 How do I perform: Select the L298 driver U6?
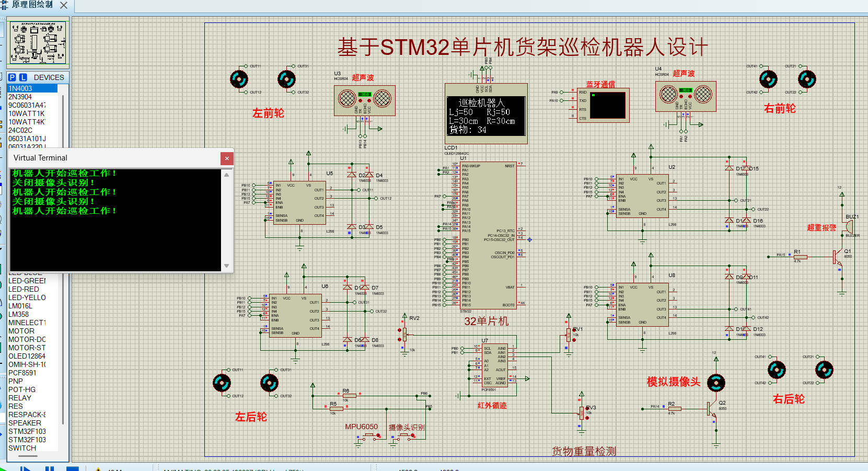point(296,315)
